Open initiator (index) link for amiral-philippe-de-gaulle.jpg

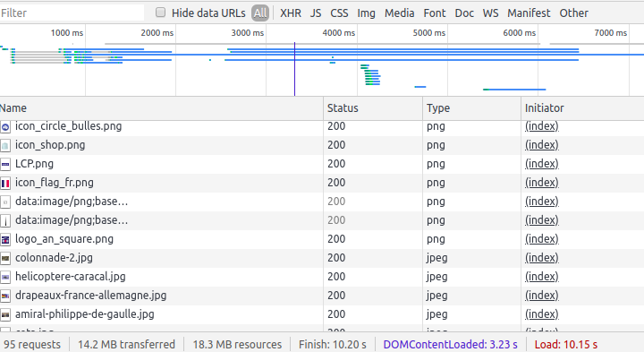(542, 314)
